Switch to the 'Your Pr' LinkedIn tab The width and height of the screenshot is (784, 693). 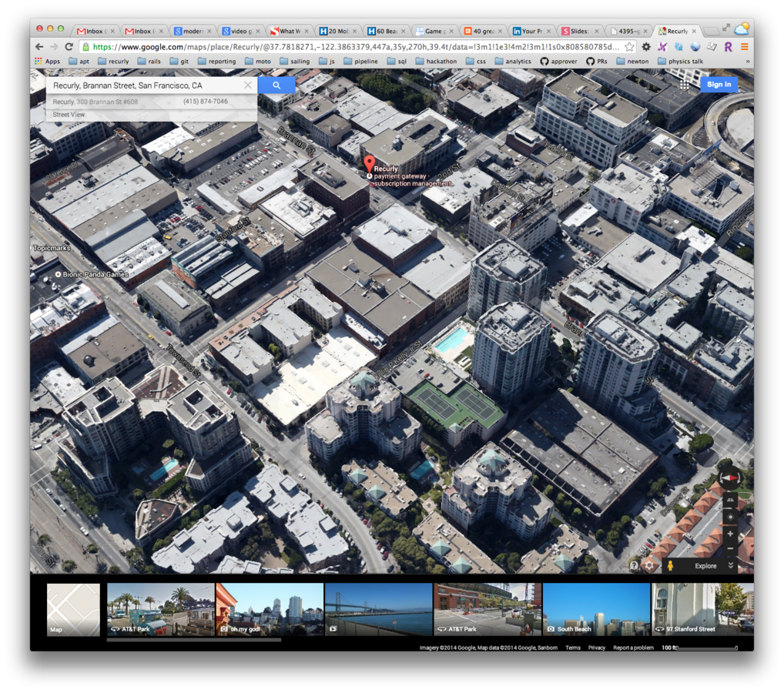531,31
